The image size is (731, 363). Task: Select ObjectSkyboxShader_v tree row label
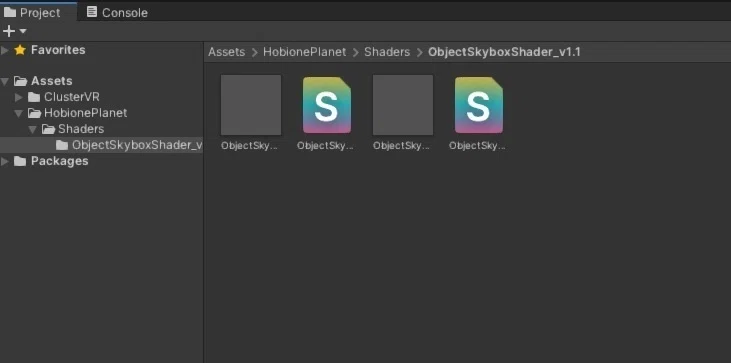tap(137, 145)
